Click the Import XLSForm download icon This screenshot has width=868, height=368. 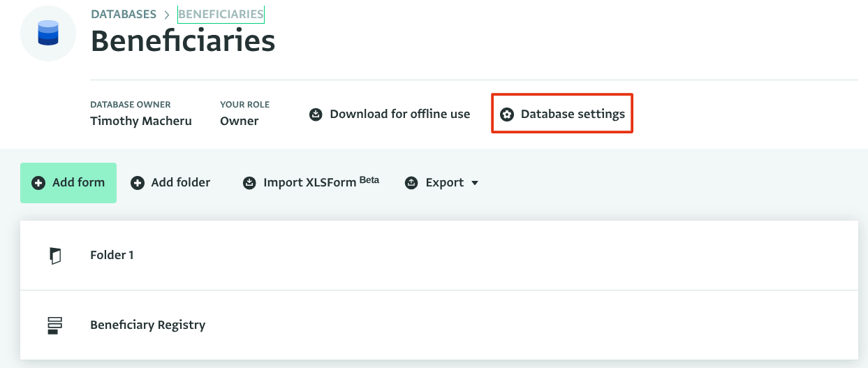tap(249, 183)
